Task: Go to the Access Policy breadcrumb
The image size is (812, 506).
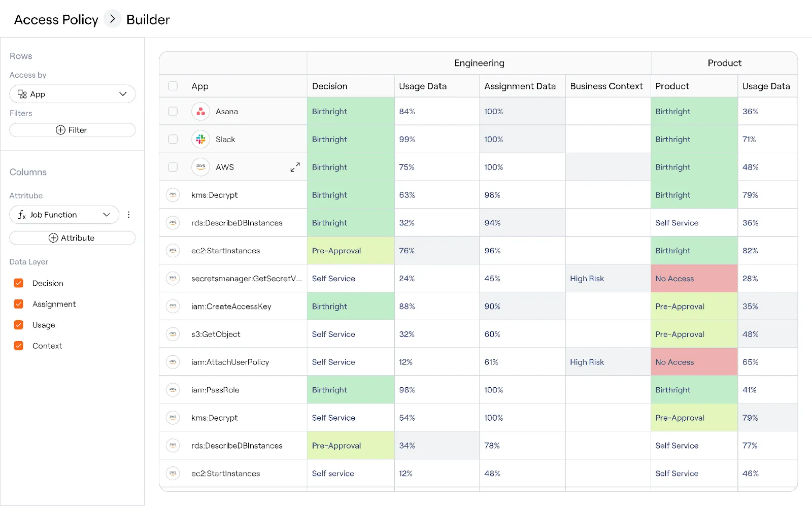Action: [x=56, y=19]
